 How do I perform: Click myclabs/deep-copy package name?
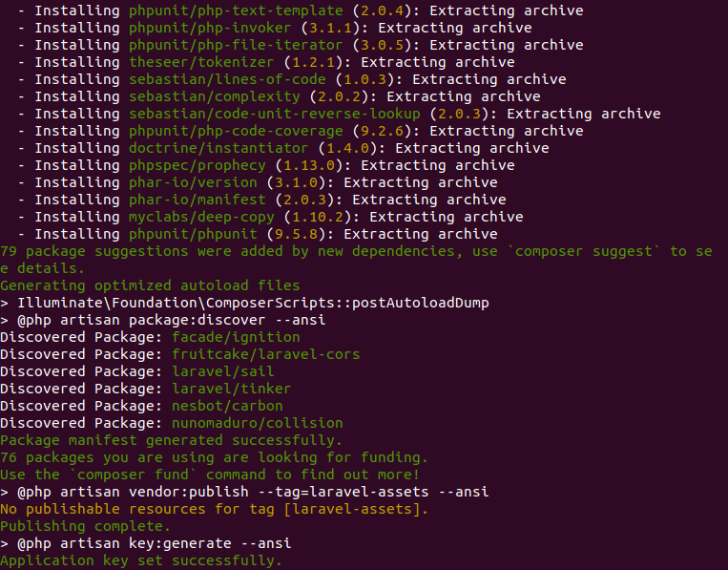pos(201,217)
